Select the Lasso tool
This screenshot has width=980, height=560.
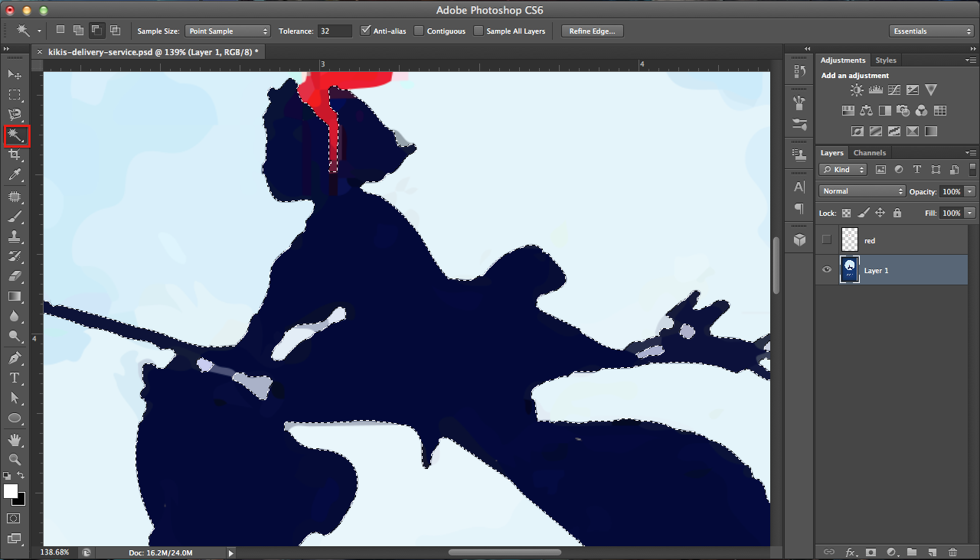click(x=15, y=115)
